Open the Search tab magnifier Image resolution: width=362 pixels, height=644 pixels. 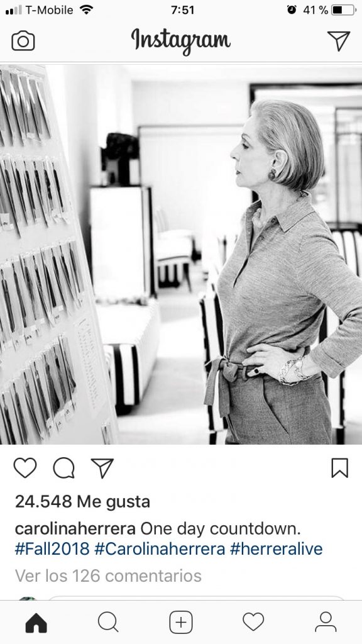(x=108, y=622)
